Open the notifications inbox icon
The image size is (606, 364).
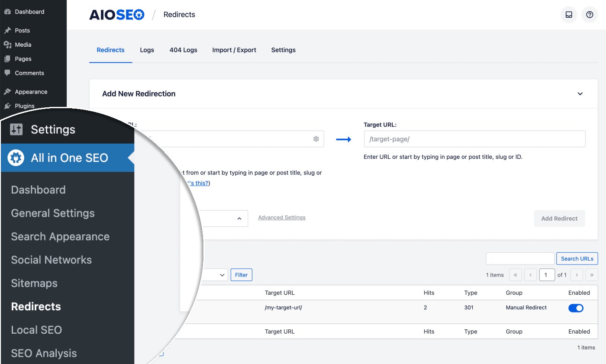tap(569, 14)
